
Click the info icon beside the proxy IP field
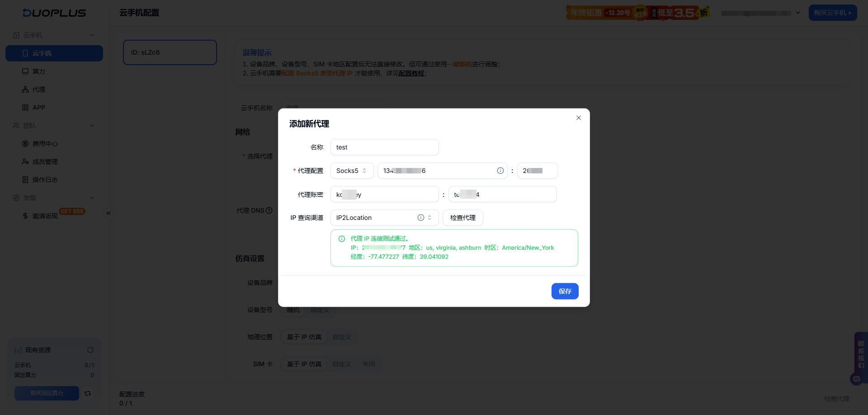[500, 171]
